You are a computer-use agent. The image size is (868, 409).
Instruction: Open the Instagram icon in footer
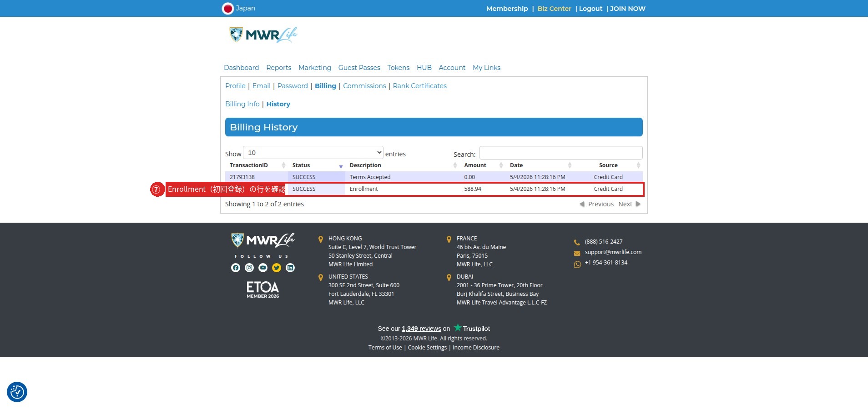pyautogui.click(x=249, y=268)
